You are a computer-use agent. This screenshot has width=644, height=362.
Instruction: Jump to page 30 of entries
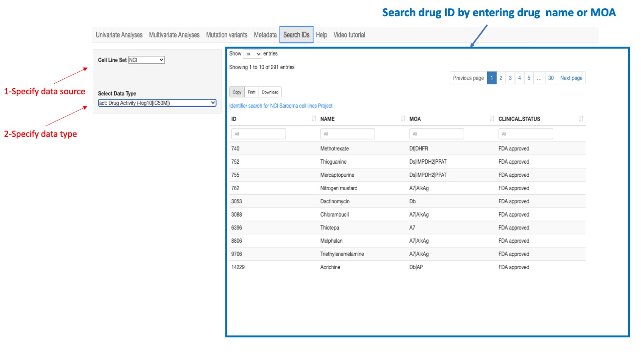pyautogui.click(x=550, y=78)
